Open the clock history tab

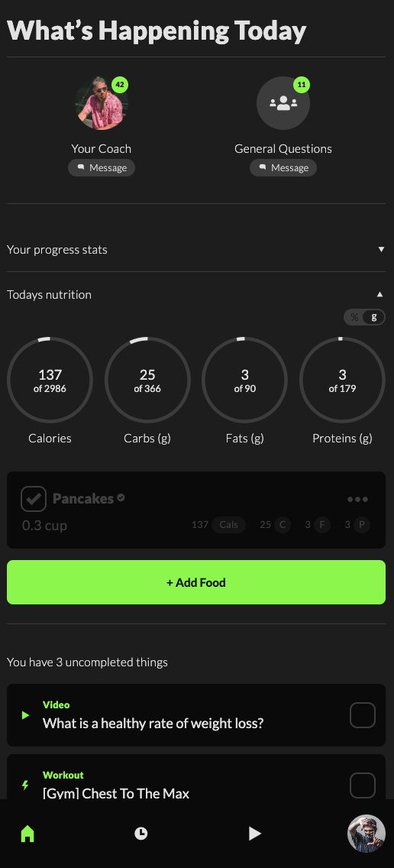(x=141, y=833)
